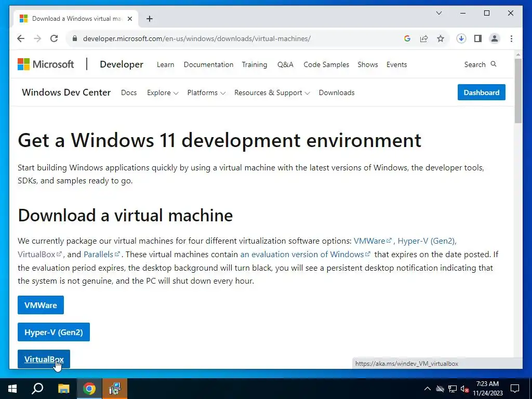The image size is (532, 399).
Task: Bookmark this page with star icon
Action: point(441,38)
